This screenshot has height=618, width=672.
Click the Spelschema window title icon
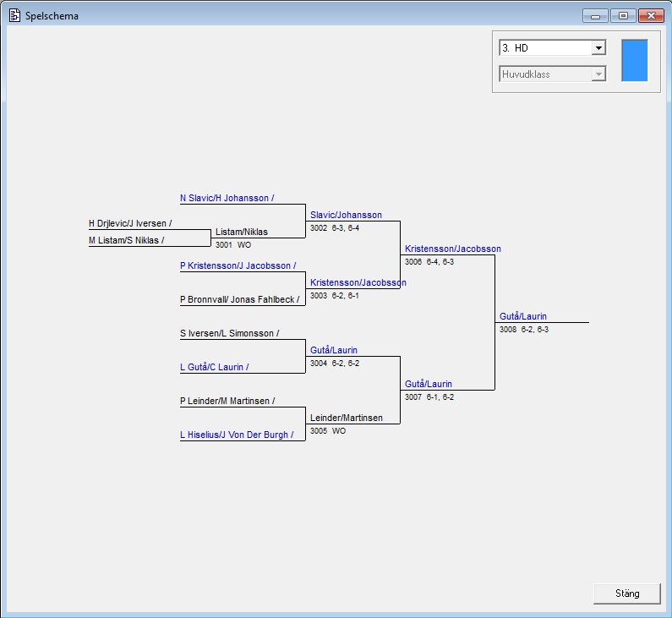point(14,15)
